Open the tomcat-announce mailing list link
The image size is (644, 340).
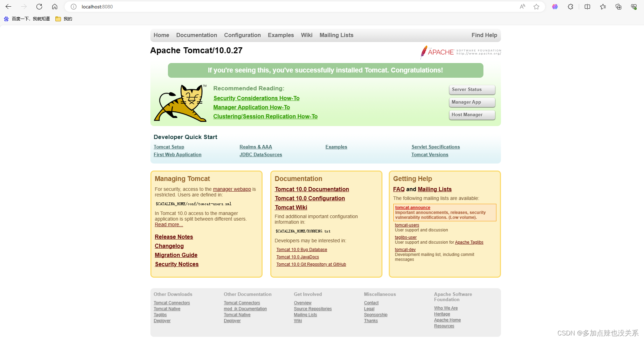413,208
